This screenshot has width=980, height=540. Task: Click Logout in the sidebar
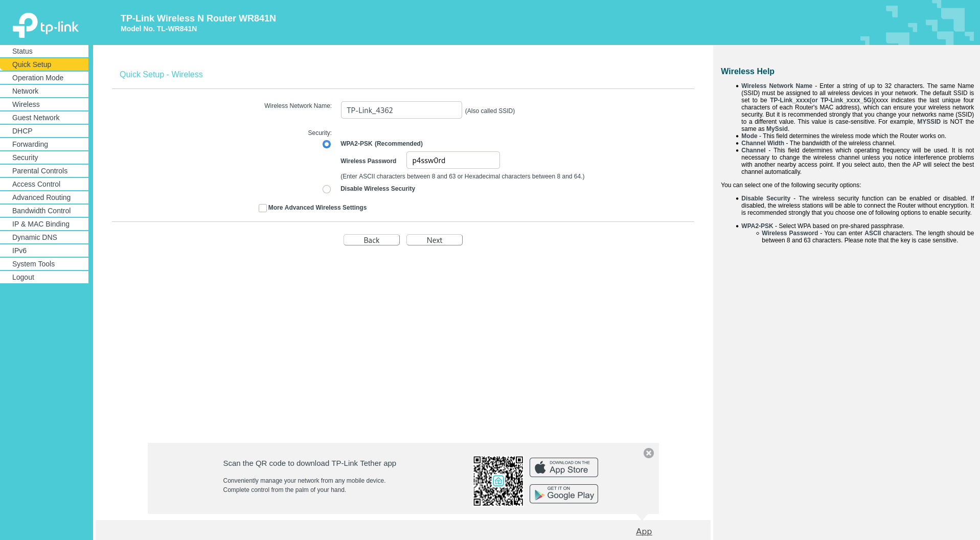click(44, 277)
